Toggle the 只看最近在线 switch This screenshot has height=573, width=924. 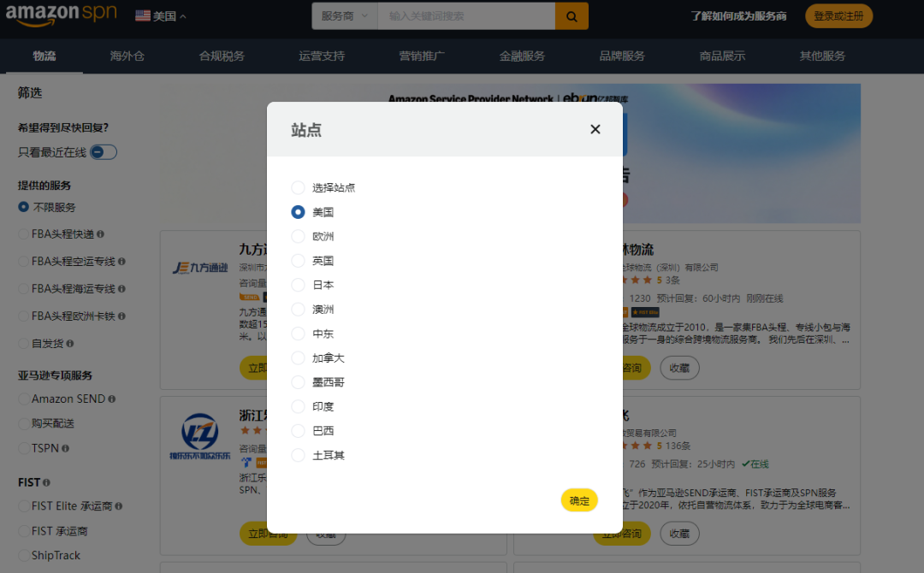coord(104,152)
